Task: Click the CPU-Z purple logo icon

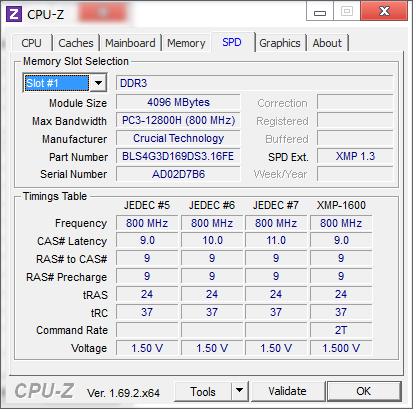Action: pyautogui.click(x=14, y=14)
